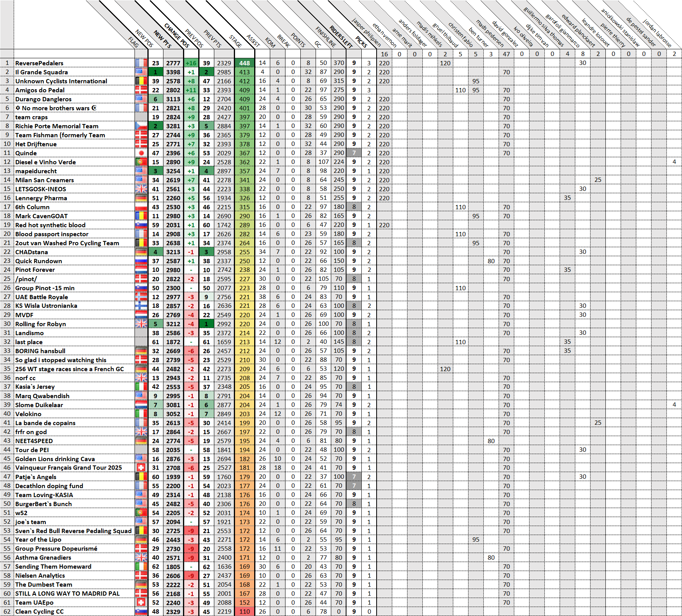Screen dimensions: 682x616
Task: Select the FINISHLINE column header
Action: coord(326,37)
